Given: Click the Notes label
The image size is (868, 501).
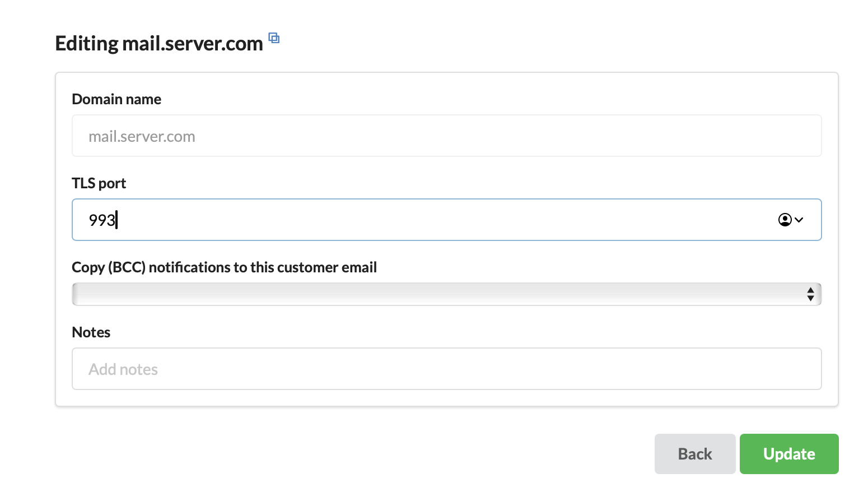Looking at the screenshot, I should 91,332.
